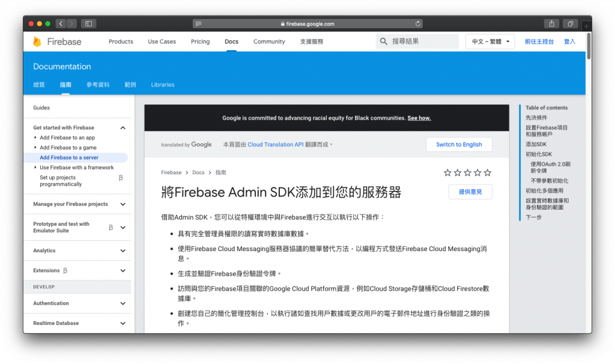Viewport: 615px width, 364px height.
Task: Open 範例 tab
Action: click(x=130, y=85)
